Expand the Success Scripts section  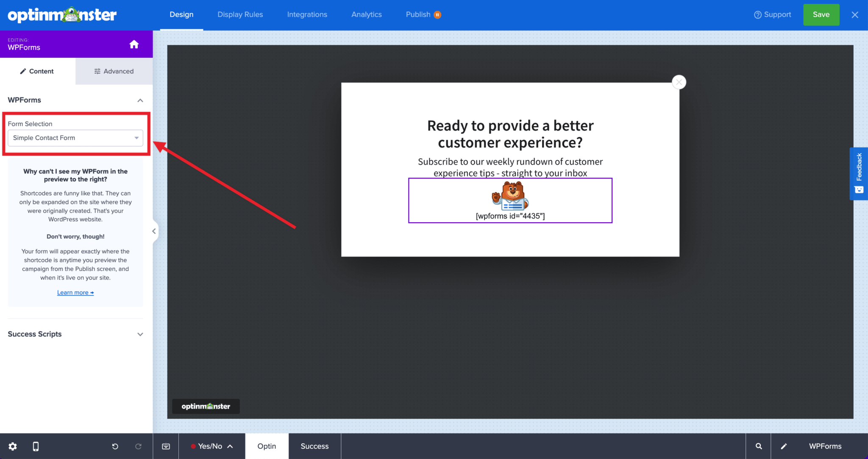(x=140, y=334)
